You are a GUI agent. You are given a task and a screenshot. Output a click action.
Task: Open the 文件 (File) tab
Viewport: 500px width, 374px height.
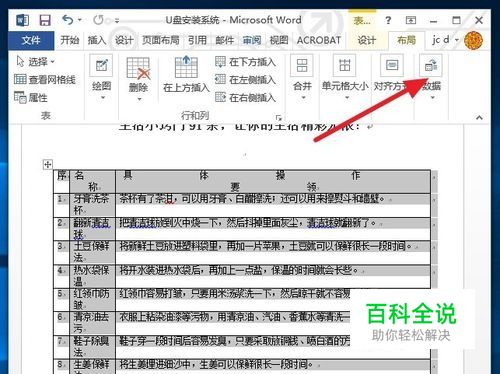pos(31,40)
